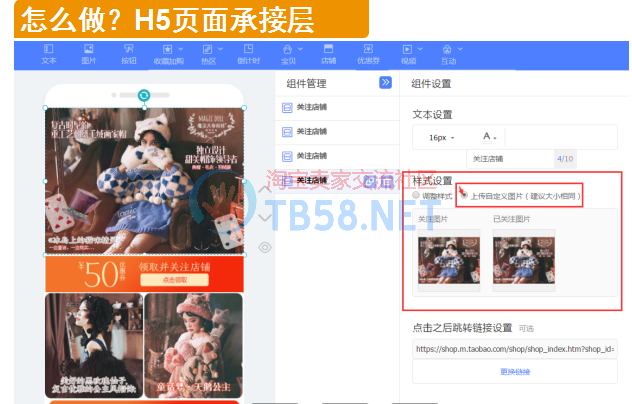Collapse the 组件管理 panel with double-arrow button
This screenshot has width=632, height=404.
tap(385, 83)
